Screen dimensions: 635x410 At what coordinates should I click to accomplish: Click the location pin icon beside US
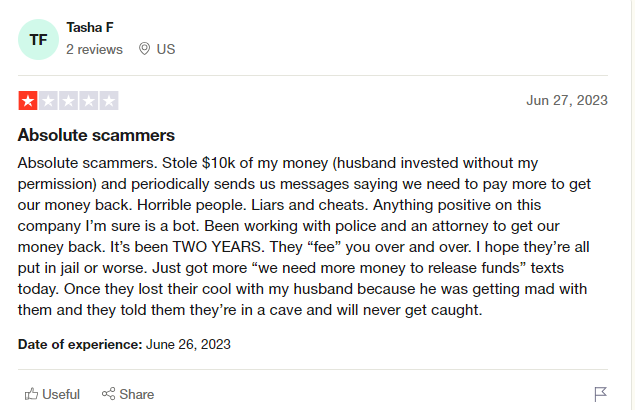point(144,49)
